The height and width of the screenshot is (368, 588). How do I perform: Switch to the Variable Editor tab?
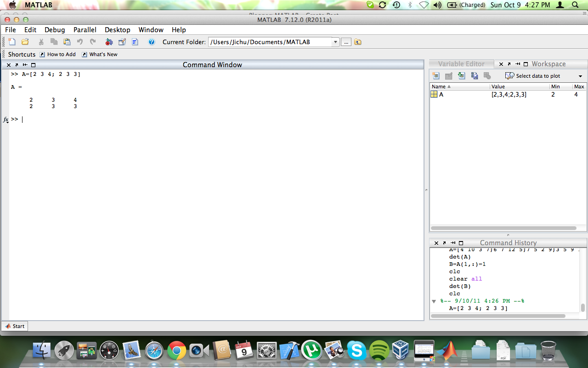(461, 64)
